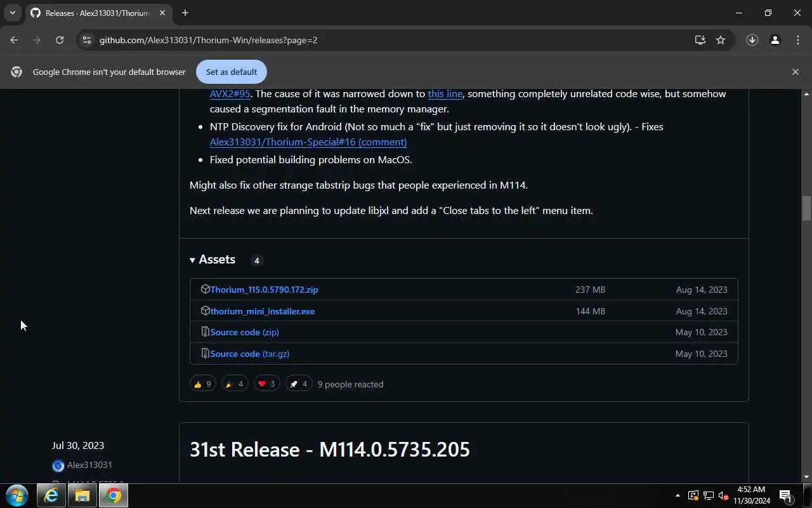Click '9 people reacted' text
Viewport: 812px width, 508px height.
pos(350,384)
